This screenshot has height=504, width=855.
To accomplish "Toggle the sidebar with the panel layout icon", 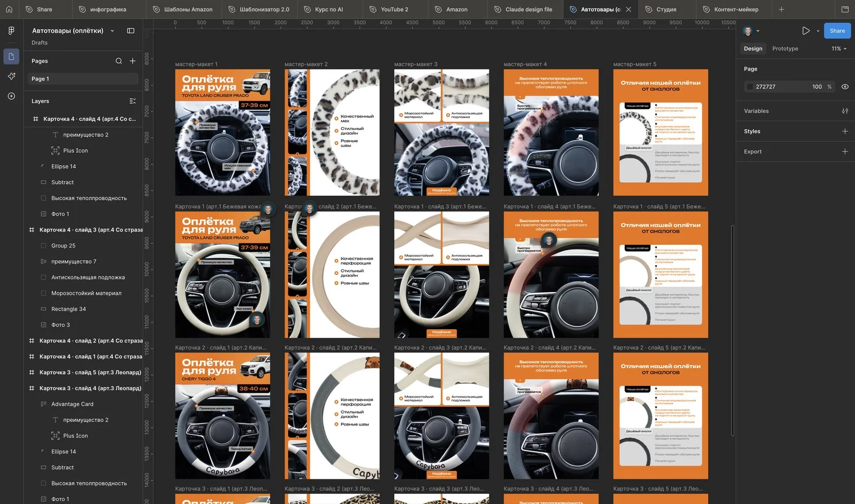I will pos(130,31).
